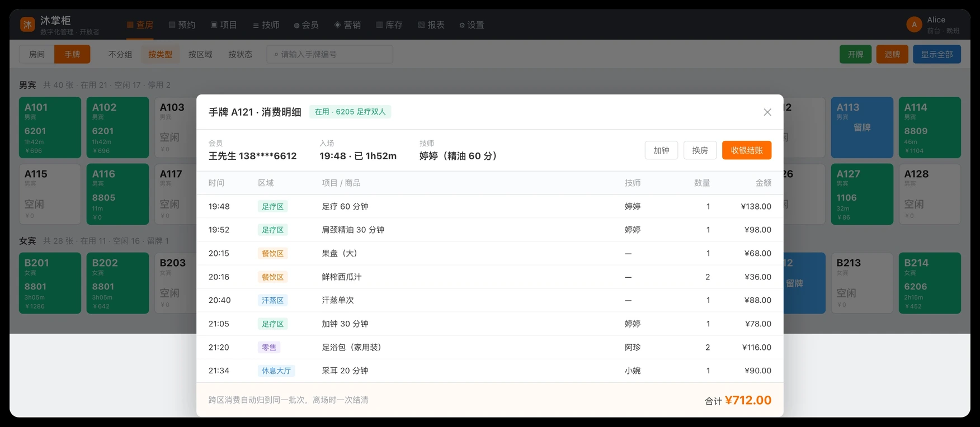Click the 沐掌柜 app logo icon

pyautogui.click(x=27, y=25)
